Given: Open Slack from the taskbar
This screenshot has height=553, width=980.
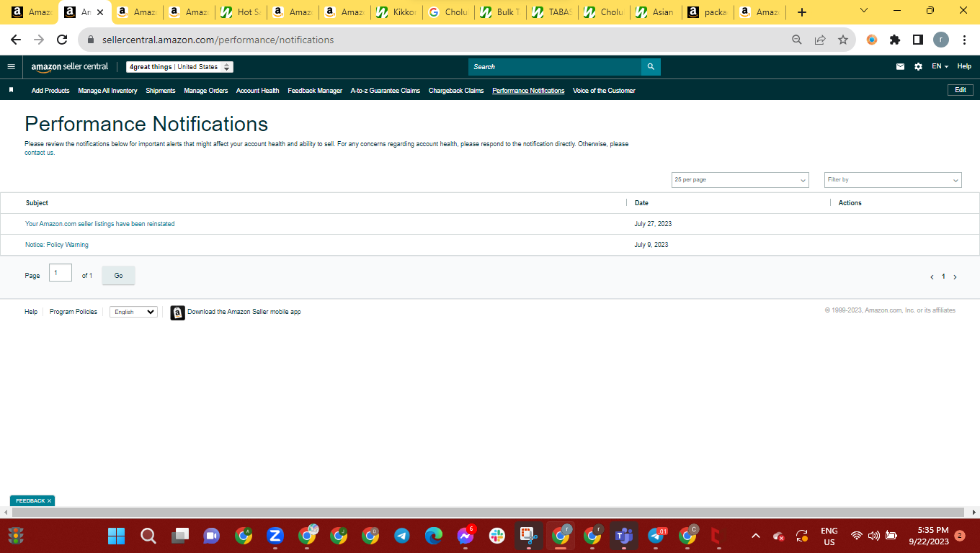Looking at the screenshot, I should click(497, 536).
